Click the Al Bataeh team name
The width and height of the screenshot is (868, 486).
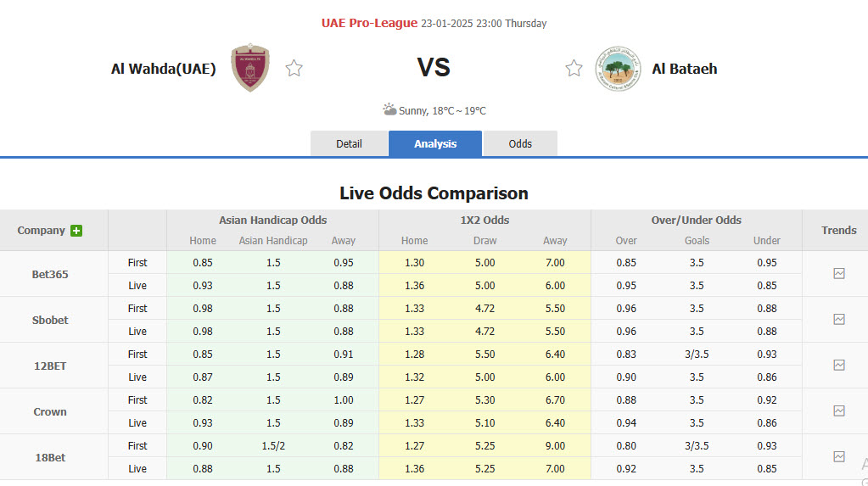pyautogui.click(x=685, y=69)
